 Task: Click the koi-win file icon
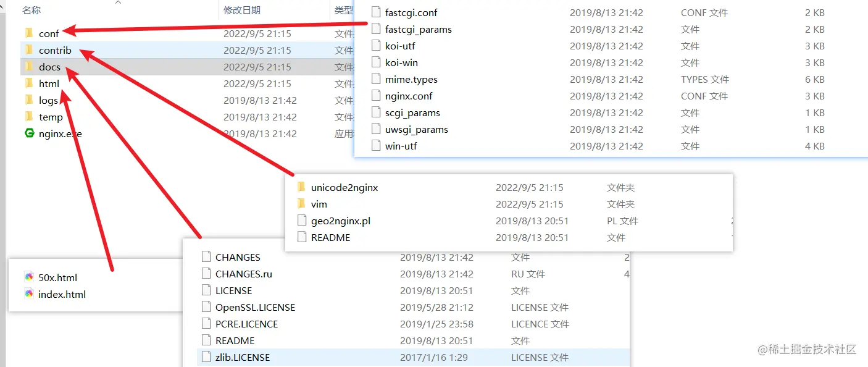[375, 62]
